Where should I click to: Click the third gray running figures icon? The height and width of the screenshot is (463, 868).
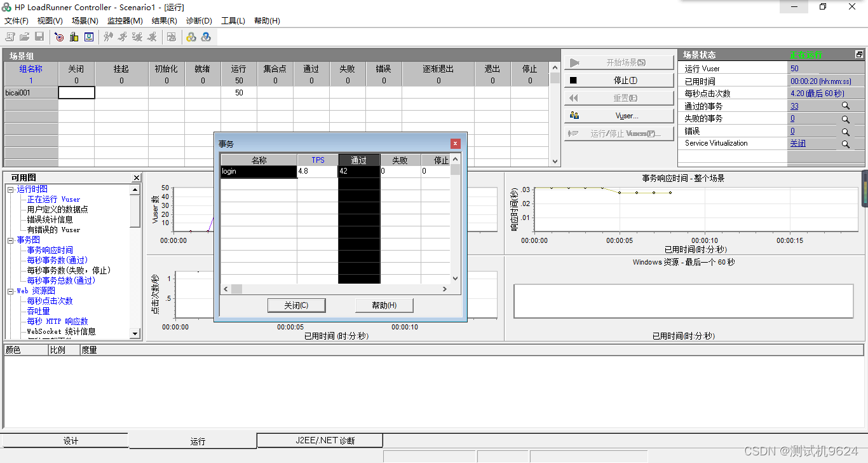click(137, 37)
